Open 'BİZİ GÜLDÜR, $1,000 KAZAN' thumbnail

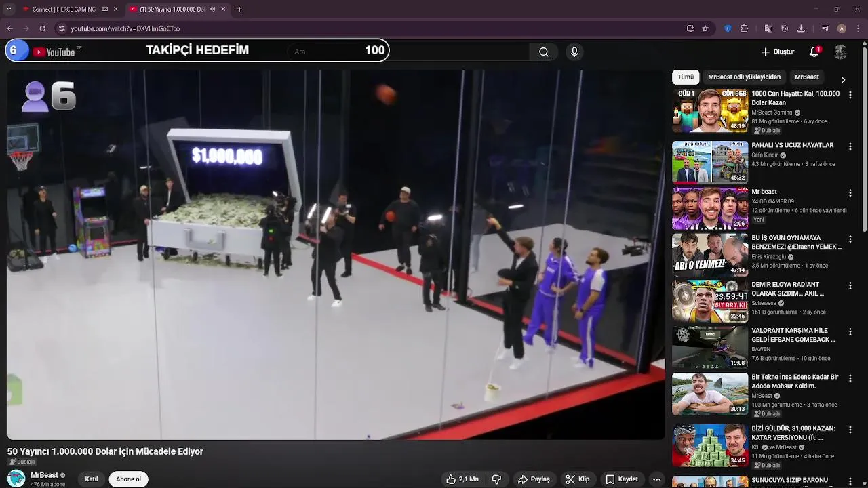(x=710, y=445)
